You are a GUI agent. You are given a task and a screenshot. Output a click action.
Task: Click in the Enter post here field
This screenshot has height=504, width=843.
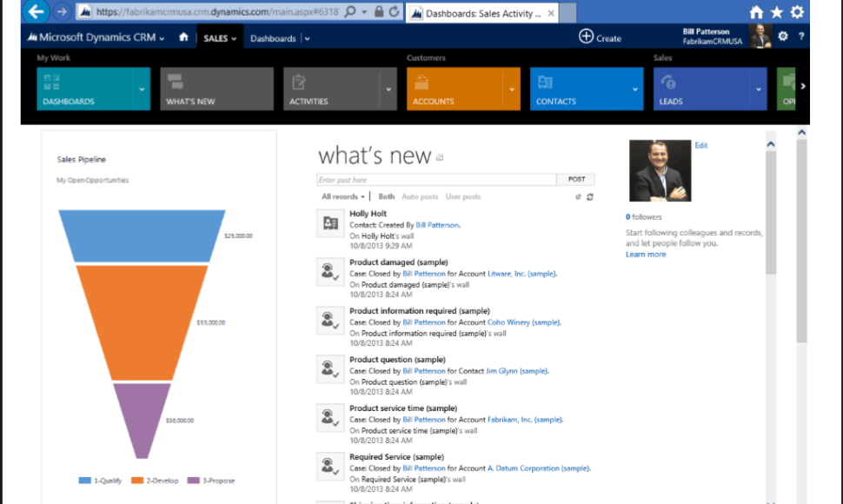[436, 180]
